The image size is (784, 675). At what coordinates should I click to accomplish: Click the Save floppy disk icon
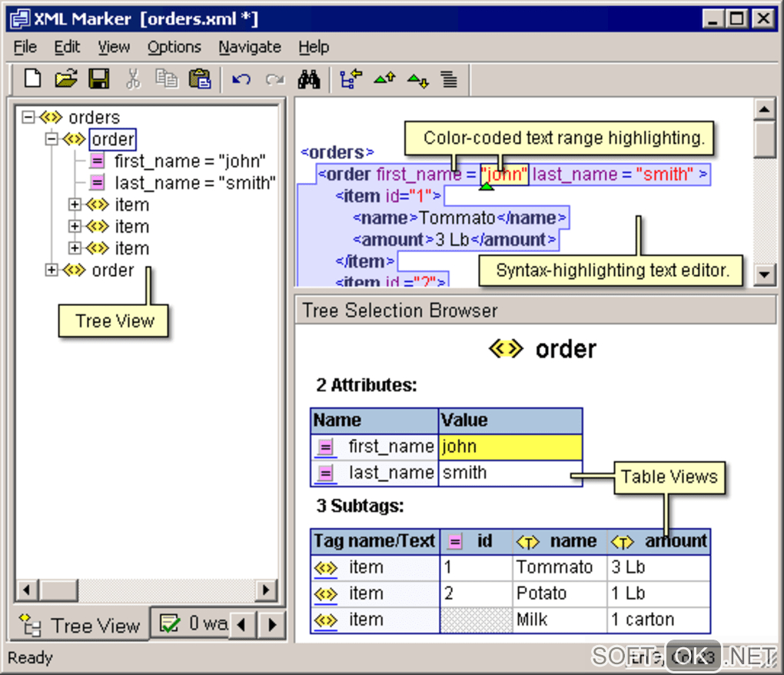point(99,79)
